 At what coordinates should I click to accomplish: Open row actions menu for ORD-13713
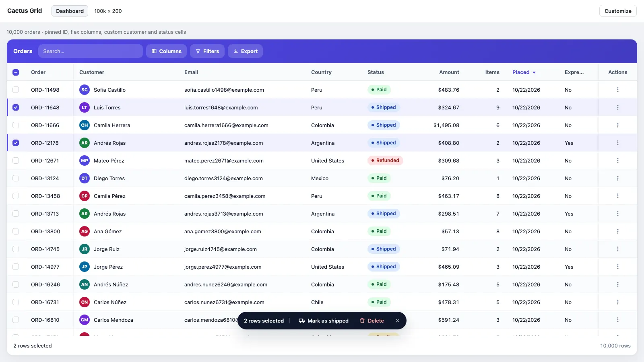click(x=618, y=214)
